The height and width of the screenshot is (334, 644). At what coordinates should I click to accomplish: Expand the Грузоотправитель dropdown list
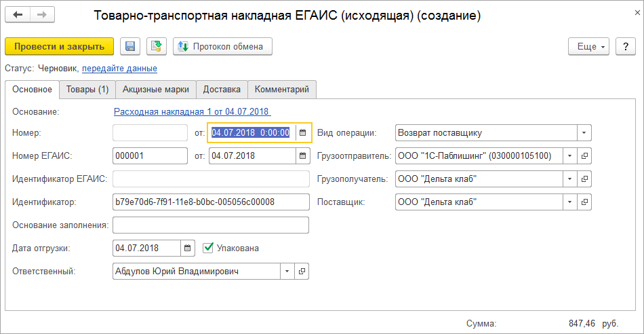pyautogui.click(x=570, y=155)
